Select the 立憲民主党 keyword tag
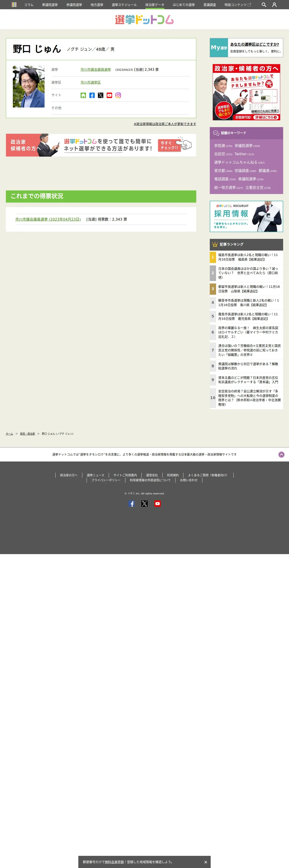 click(x=258, y=188)
